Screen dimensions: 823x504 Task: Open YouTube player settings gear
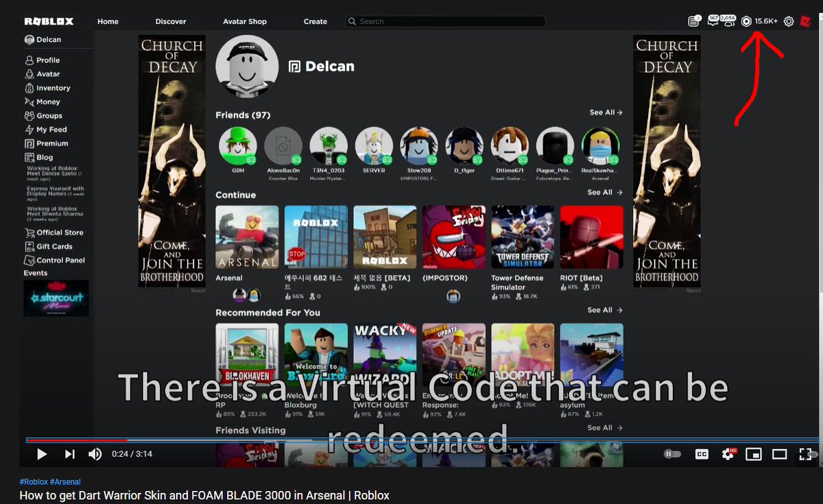click(728, 454)
